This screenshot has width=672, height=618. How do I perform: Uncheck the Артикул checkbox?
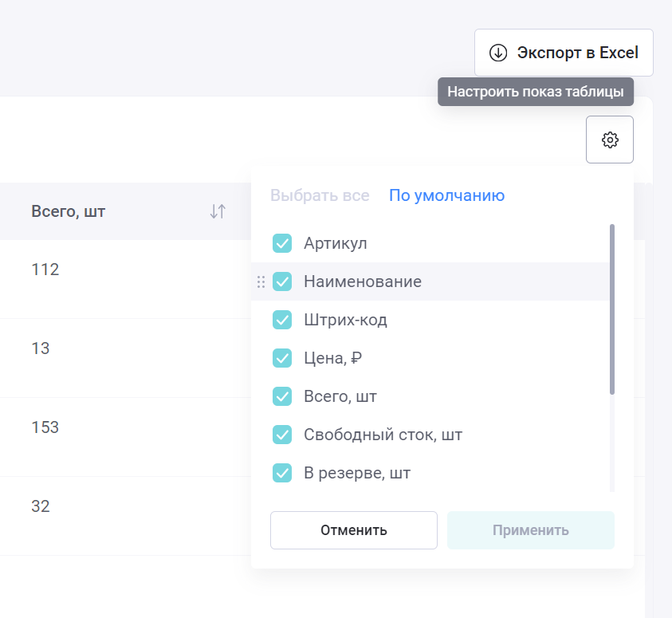[x=282, y=243]
